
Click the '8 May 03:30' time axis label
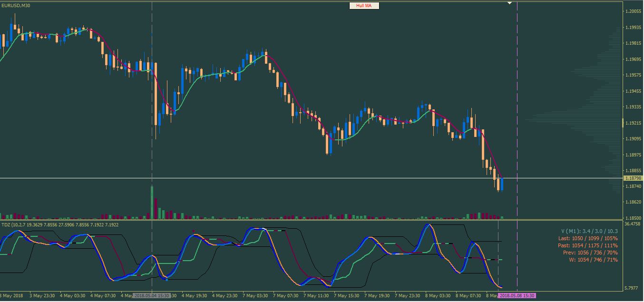[x=438, y=296]
